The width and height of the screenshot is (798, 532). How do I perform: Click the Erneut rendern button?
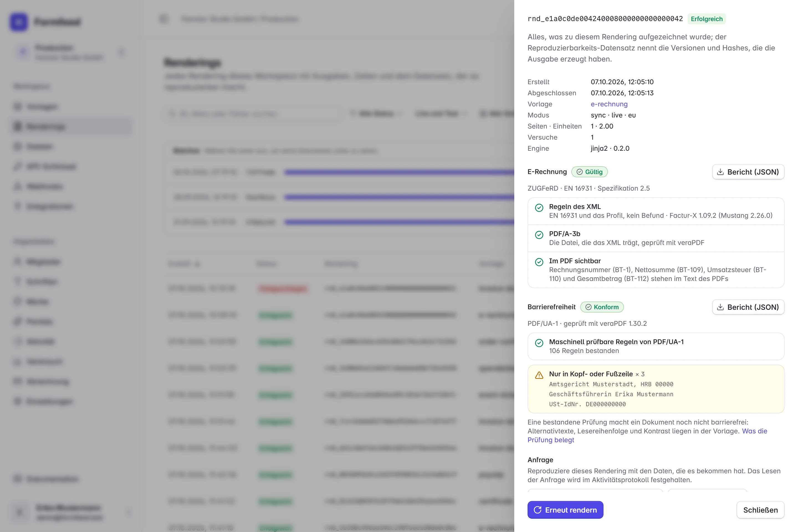pyautogui.click(x=565, y=510)
